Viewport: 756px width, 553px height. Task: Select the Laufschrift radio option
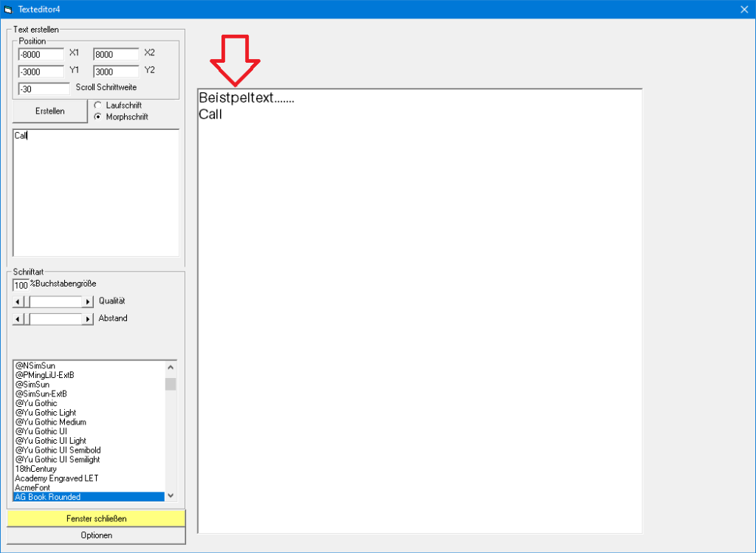[x=97, y=106]
